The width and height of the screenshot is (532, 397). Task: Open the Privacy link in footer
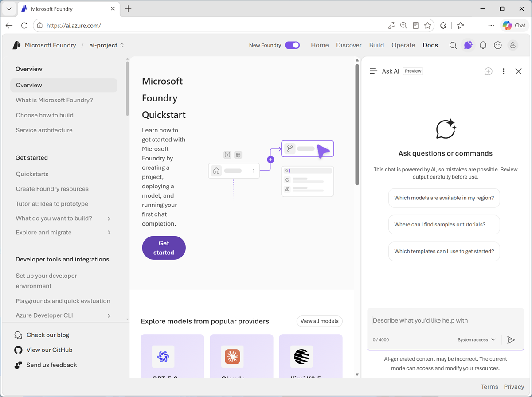[x=514, y=387]
